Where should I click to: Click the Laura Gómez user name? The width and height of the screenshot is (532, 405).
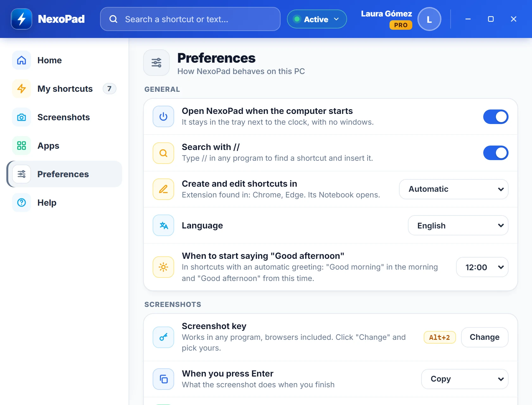[386, 14]
